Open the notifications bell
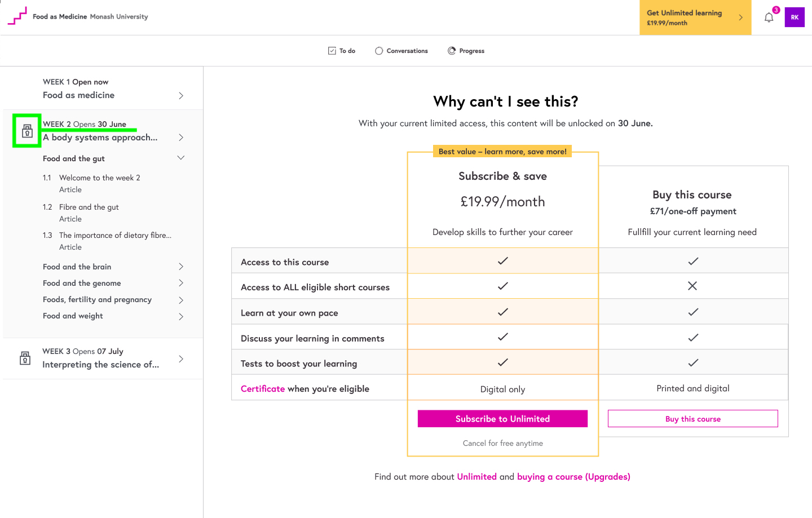This screenshot has width=812, height=518. coord(769,17)
